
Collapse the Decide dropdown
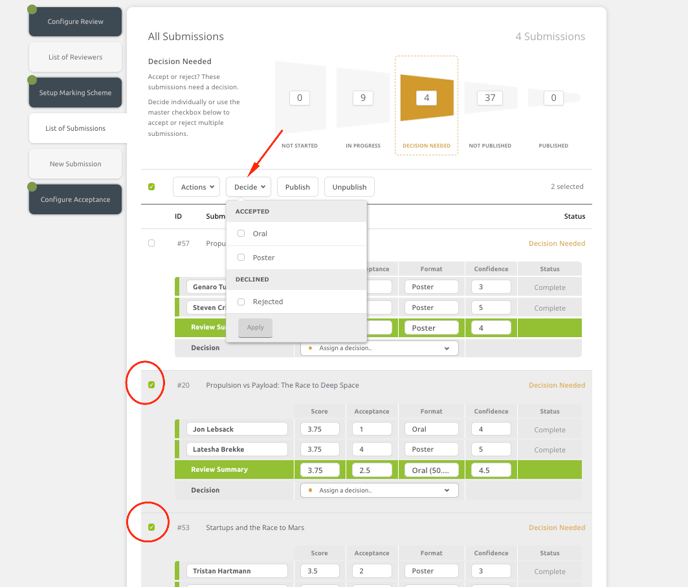tap(249, 187)
